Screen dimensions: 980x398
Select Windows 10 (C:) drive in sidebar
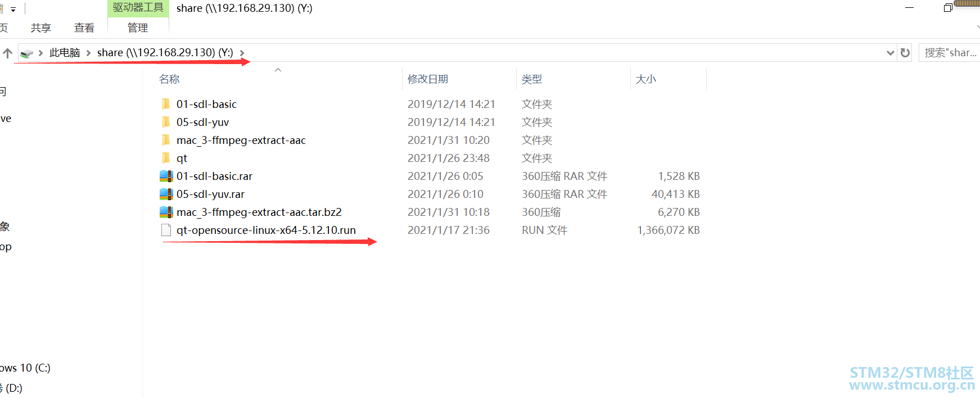tap(25, 368)
